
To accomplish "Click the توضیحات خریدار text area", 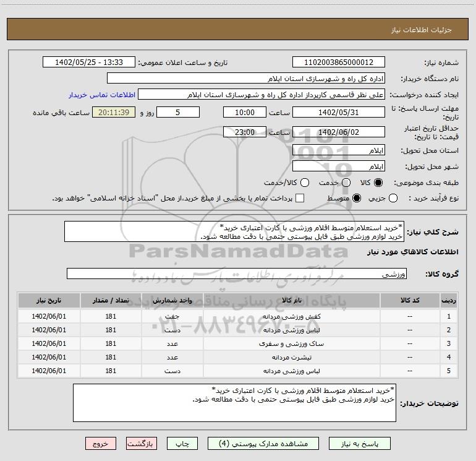I will [x=234, y=403].
